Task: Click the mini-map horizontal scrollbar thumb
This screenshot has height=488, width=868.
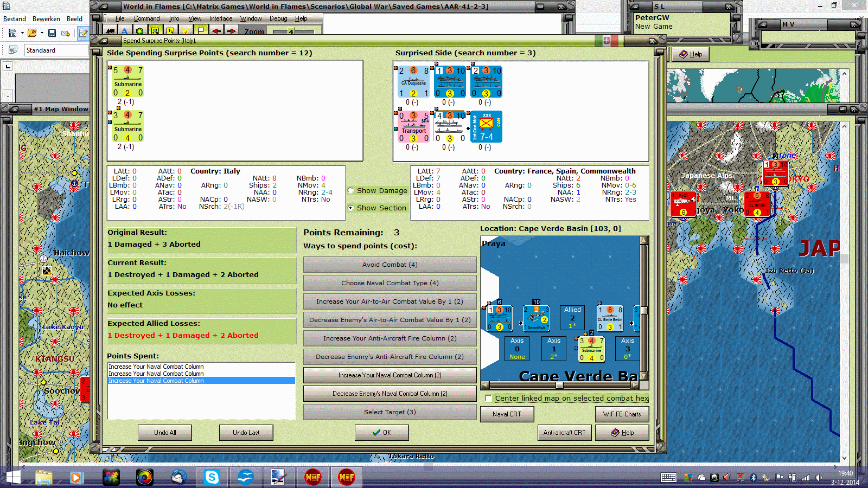Action: point(559,386)
